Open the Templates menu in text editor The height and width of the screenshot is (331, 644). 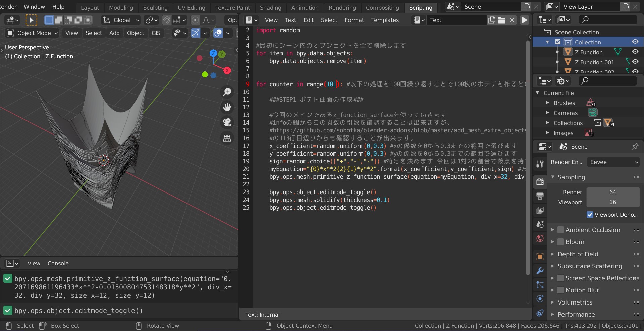(385, 20)
